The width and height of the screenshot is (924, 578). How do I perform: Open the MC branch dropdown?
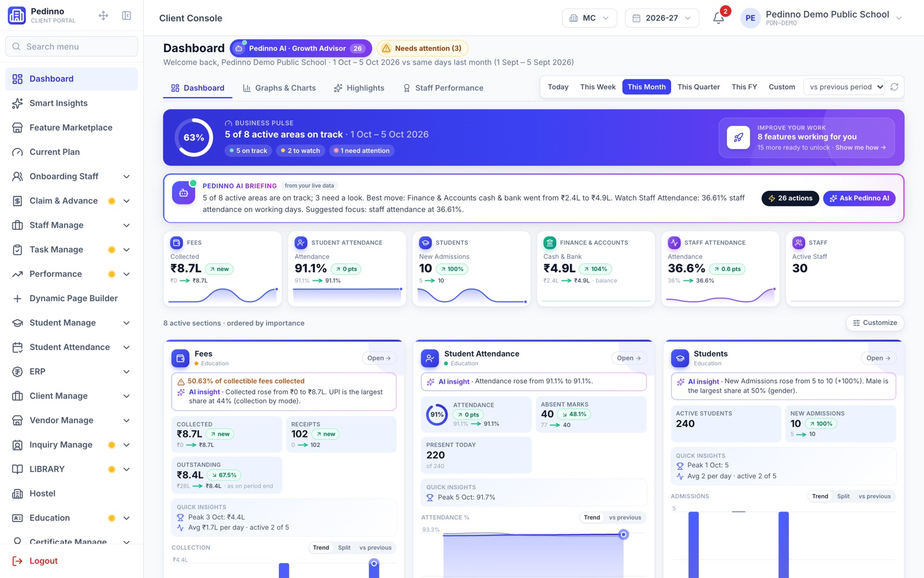(x=589, y=18)
